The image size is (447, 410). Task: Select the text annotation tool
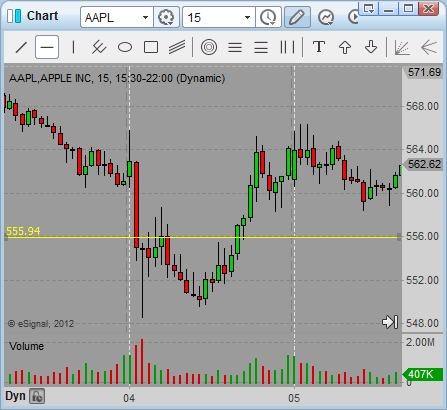tap(319, 47)
